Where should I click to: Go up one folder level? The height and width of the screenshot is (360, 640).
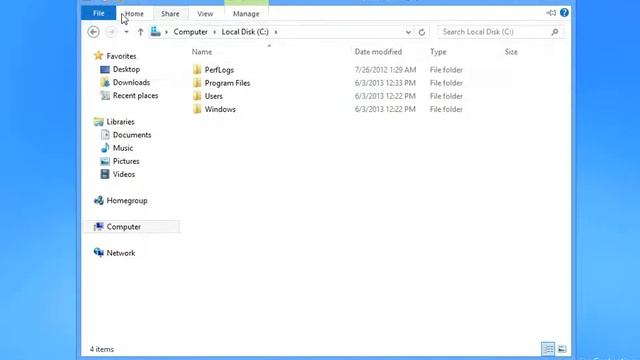(140, 32)
